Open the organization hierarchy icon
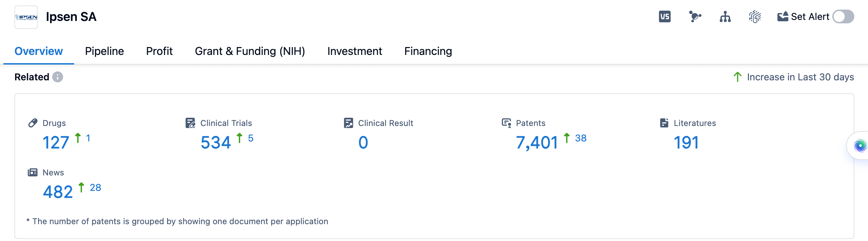 pos(725,16)
